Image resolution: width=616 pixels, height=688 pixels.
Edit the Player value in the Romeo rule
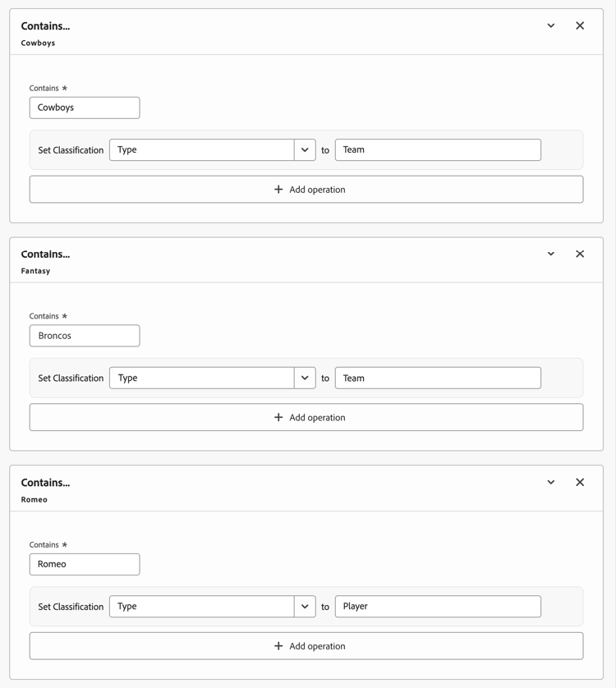click(438, 607)
